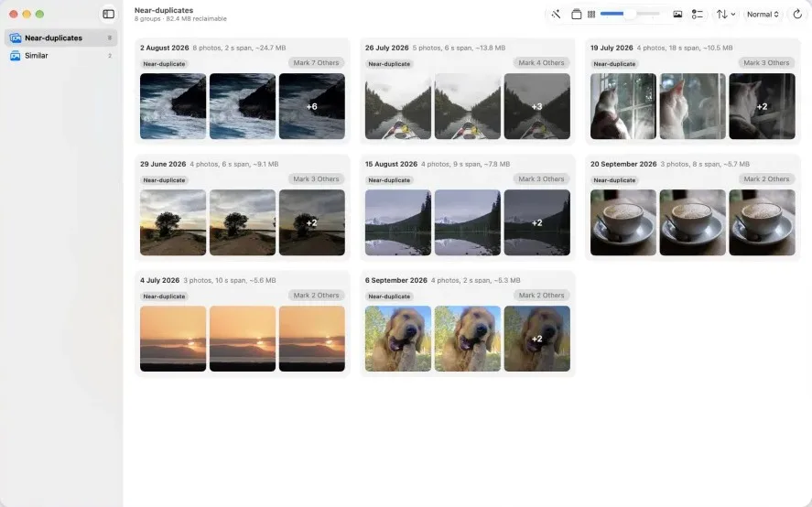The image size is (812, 507).
Task: Open the sort order dropdown
Action: coord(726,15)
